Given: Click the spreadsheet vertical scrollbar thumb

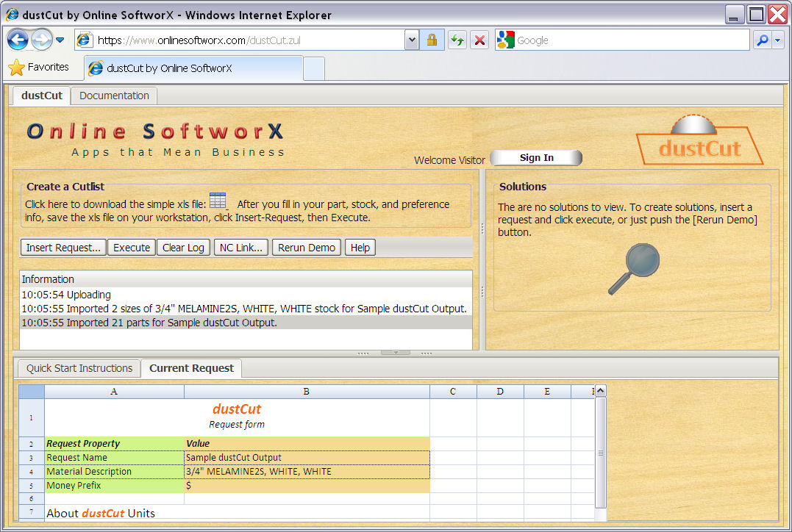Looking at the screenshot, I should 601,453.
